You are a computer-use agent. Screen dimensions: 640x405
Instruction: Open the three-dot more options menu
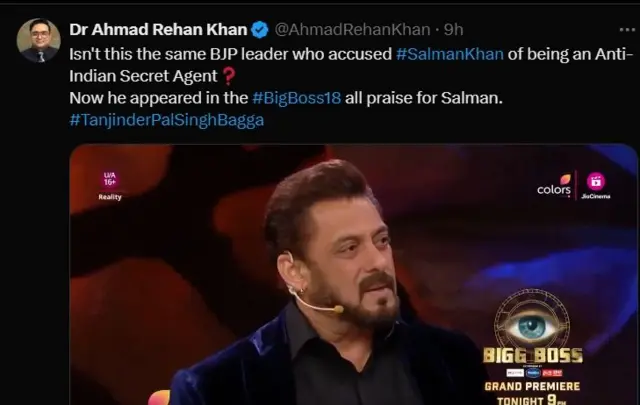(627, 30)
